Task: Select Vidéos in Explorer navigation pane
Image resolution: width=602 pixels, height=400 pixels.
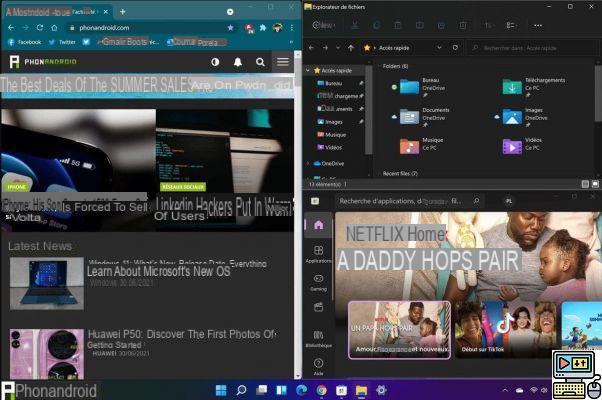Action: [329, 147]
